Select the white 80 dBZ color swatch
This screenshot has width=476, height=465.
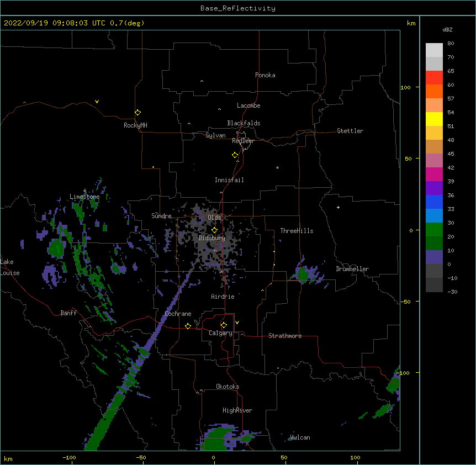pos(434,50)
